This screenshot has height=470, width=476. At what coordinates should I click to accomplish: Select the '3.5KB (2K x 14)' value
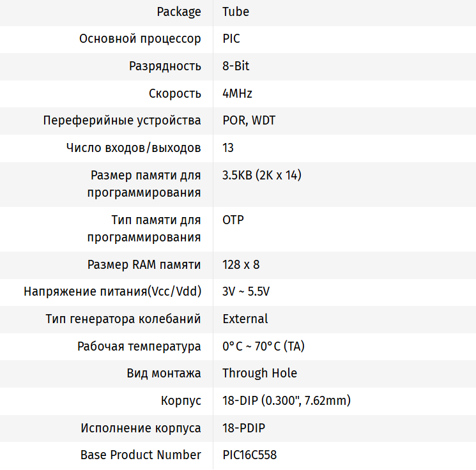262,175
